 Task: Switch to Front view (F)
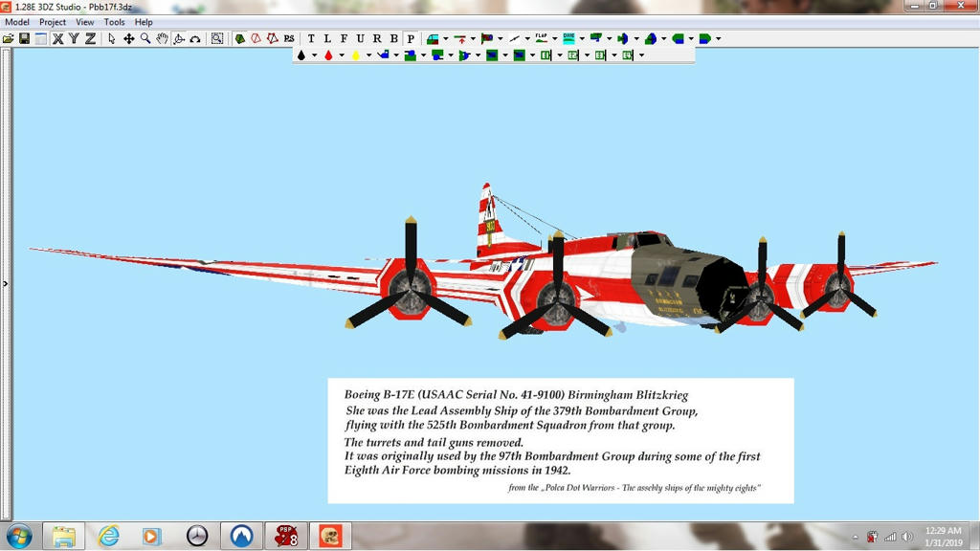click(x=344, y=38)
